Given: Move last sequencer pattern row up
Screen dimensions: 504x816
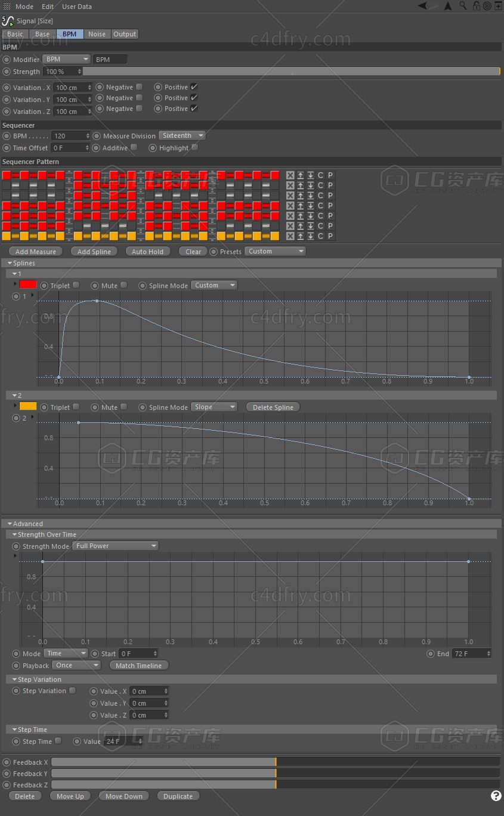Looking at the screenshot, I should (300, 236).
